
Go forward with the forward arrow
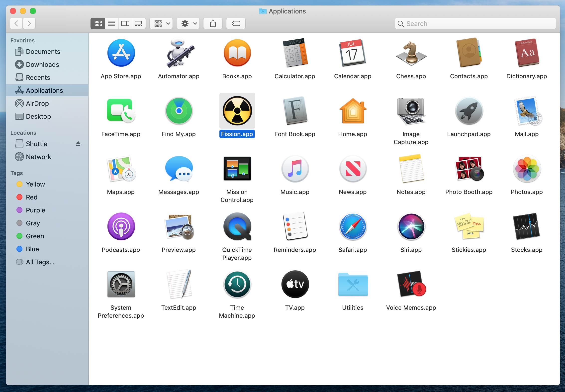(x=29, y=24)
